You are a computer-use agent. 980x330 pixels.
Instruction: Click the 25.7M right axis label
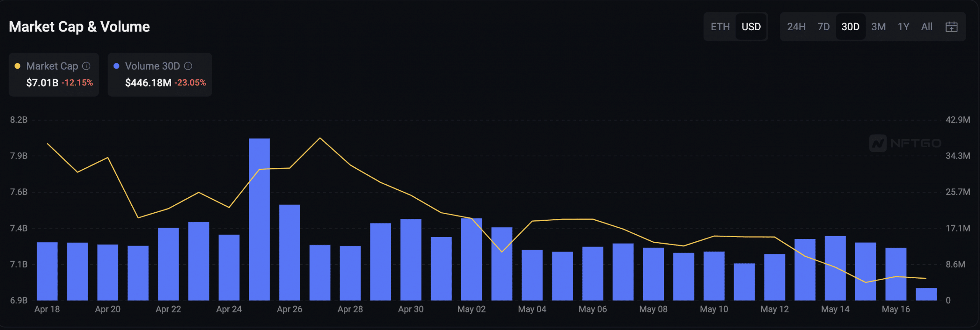click(x=958, y=192)
